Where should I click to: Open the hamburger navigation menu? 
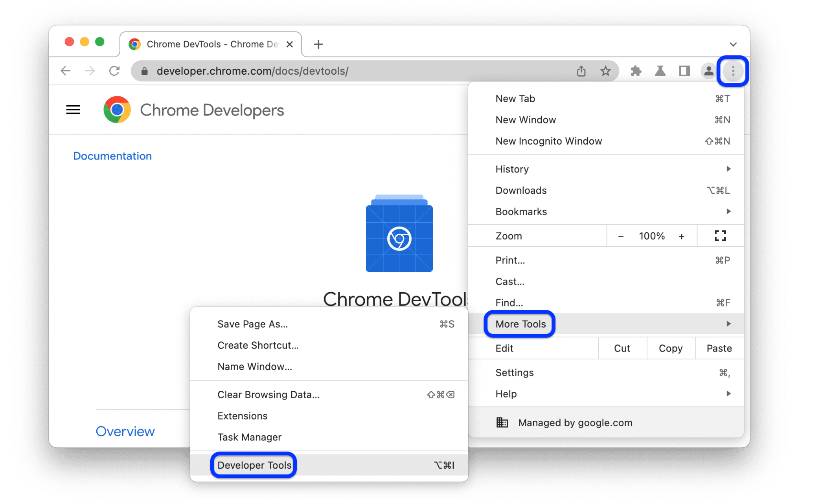(73, 110)
